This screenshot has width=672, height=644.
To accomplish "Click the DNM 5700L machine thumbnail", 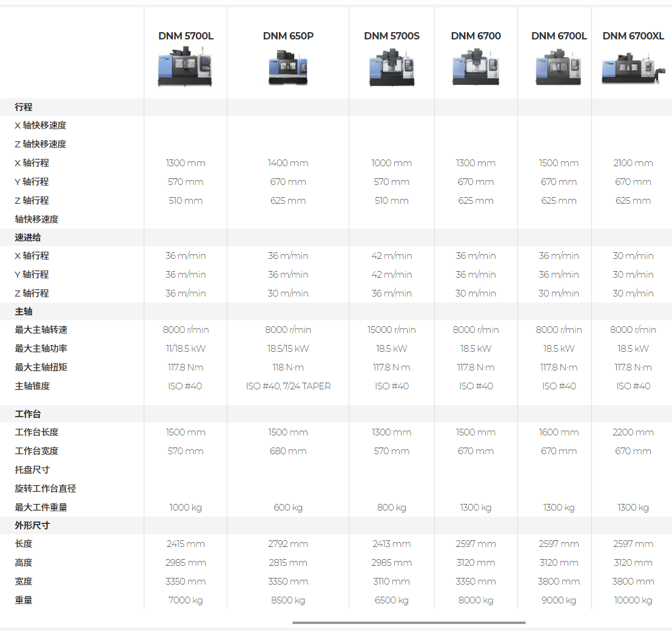I will click(185, 67).
